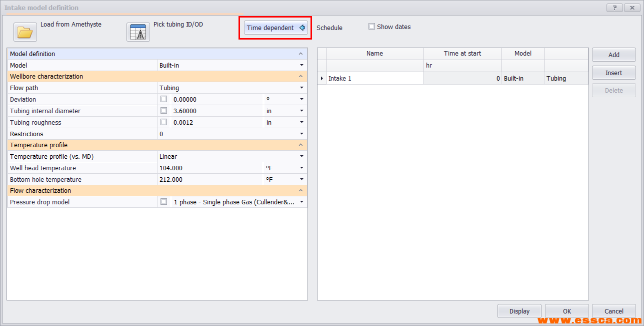The height and width of the screenshot is (326, 644).
Task: Open the Model dropdown set to Built-in
Action: (x=301, y=65)
